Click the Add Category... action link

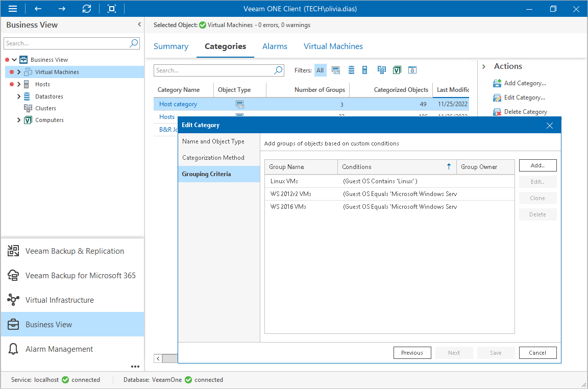click(525, 83)
